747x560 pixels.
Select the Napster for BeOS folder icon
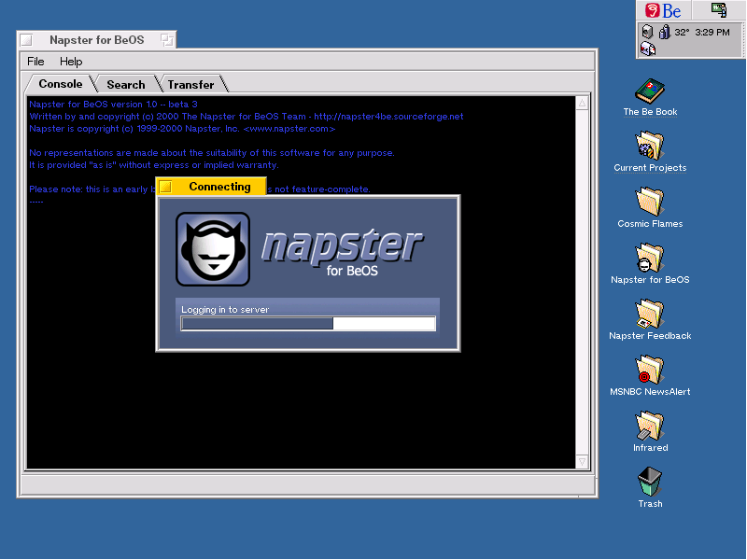(650, 258)
